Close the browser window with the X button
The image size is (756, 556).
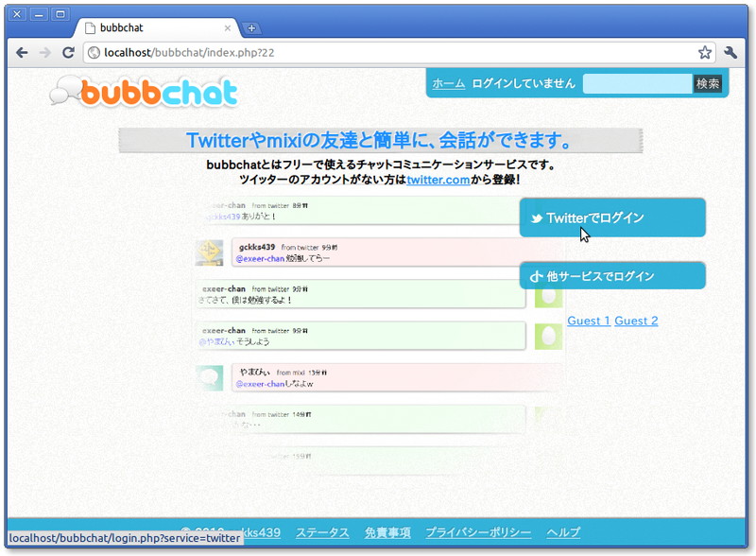17,14
